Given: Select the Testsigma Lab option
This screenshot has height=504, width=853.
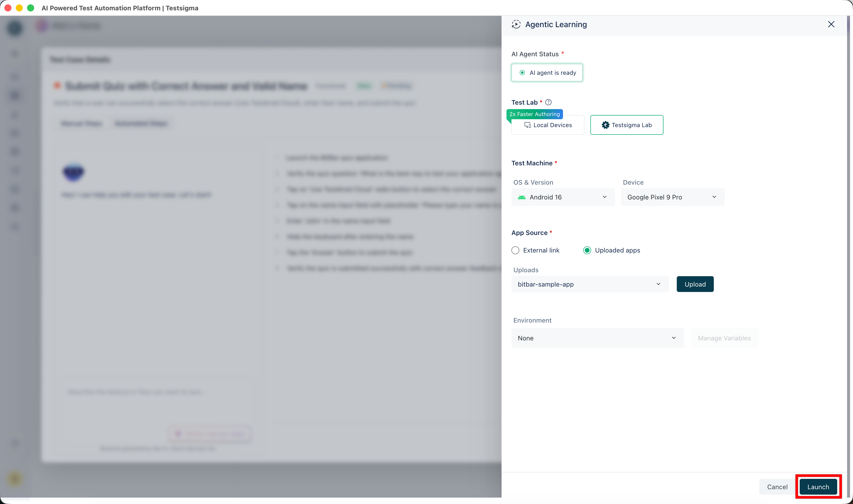Looking at the screenshot, I should coord(626,125).
